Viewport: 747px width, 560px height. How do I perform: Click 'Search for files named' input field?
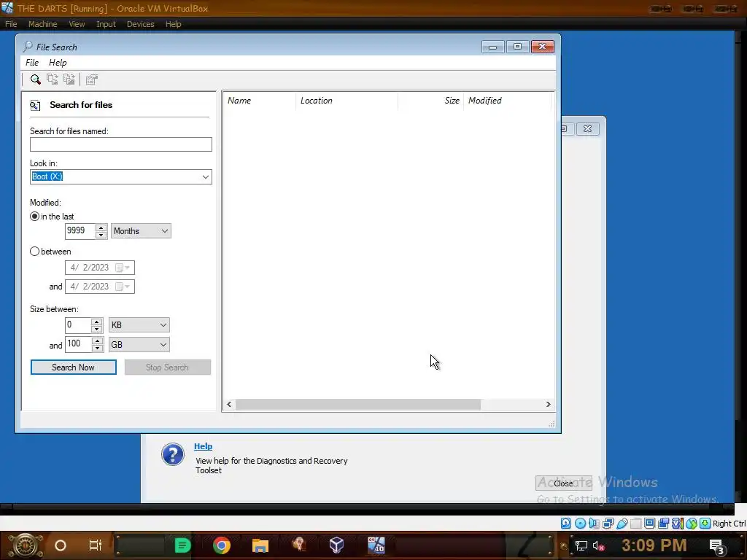[121, 144]
